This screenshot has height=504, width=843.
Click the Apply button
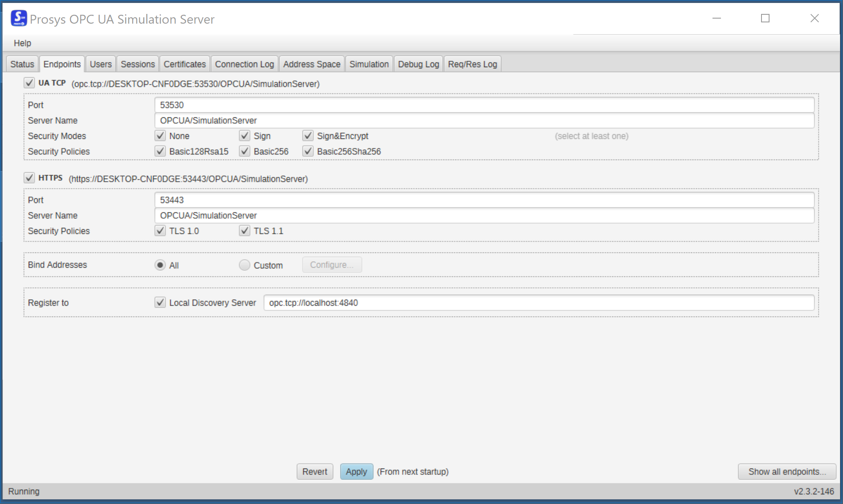[356, 471]
